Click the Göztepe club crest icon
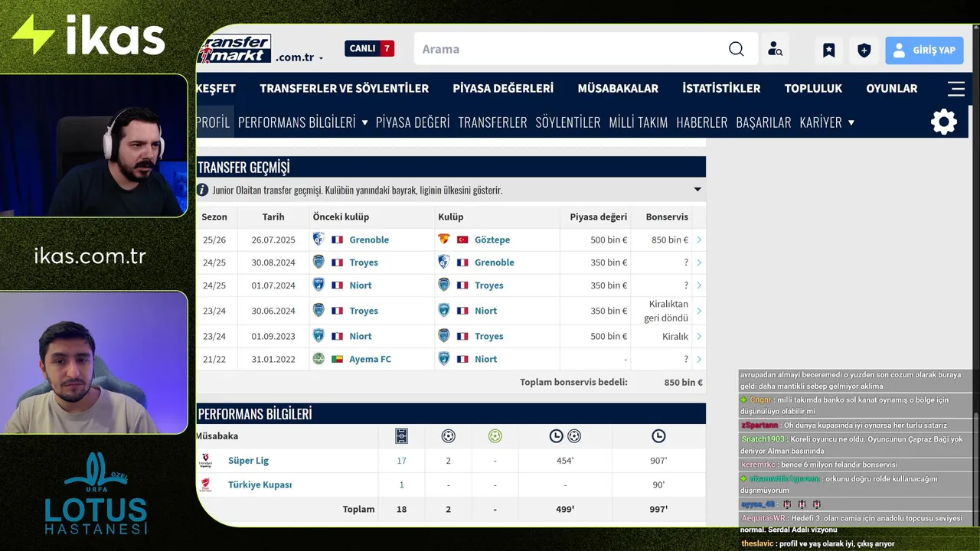Viewport: 980px width, 551px height. click(x=443, y=240)
